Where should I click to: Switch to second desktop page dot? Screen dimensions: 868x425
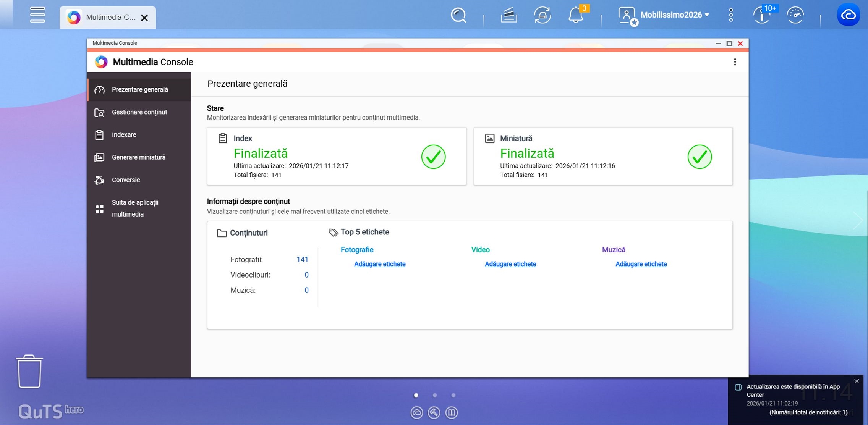click(434, 395)
